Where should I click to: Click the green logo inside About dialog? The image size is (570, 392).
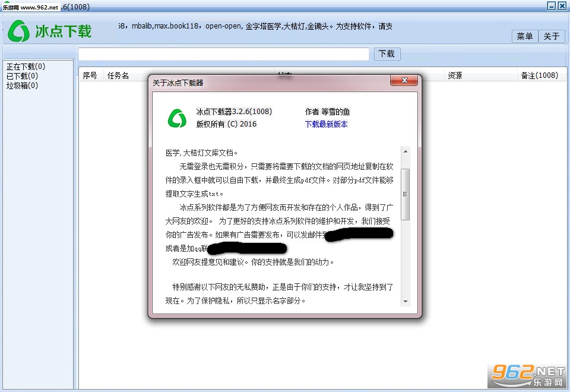click(x=177, y=119)
